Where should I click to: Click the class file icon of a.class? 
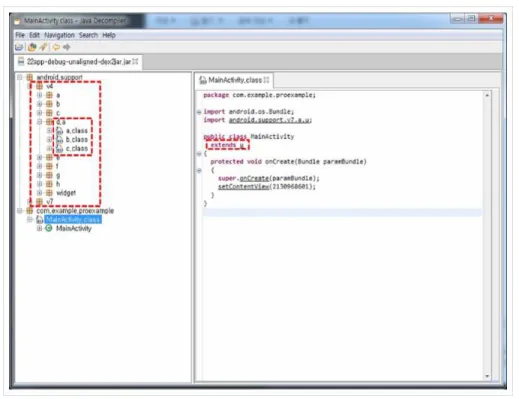[59, 131]
